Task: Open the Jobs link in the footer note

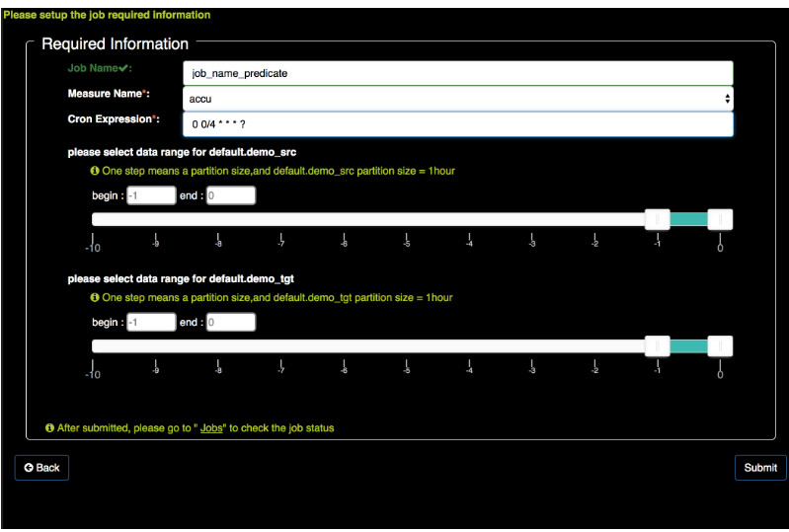Action: 211,428
